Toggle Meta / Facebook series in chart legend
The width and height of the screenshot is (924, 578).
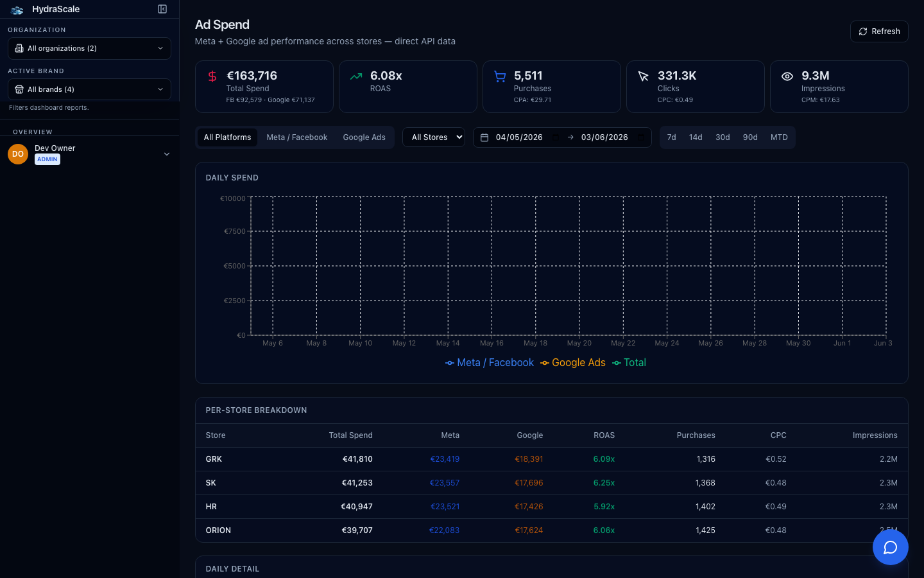[x=490, y=363]
